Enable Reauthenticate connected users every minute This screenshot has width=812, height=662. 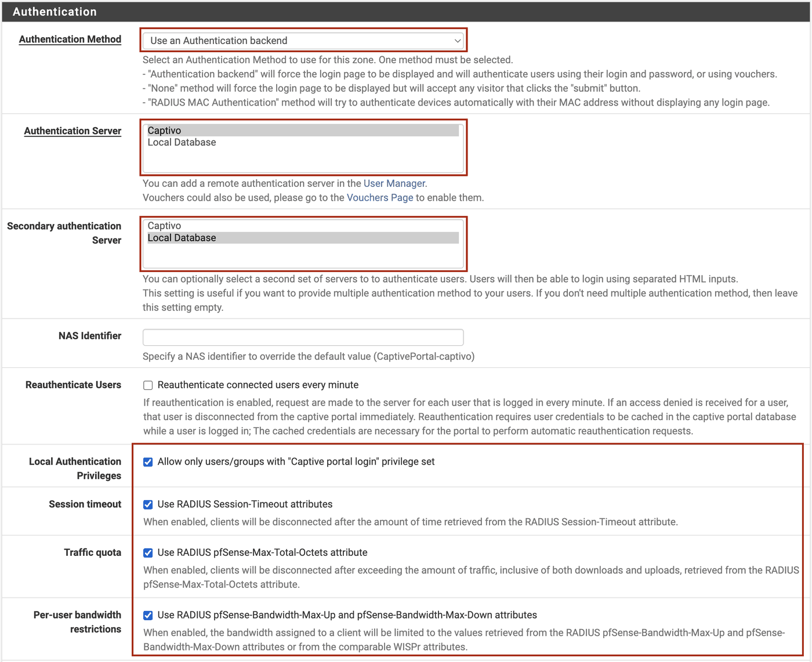point(148,385)
